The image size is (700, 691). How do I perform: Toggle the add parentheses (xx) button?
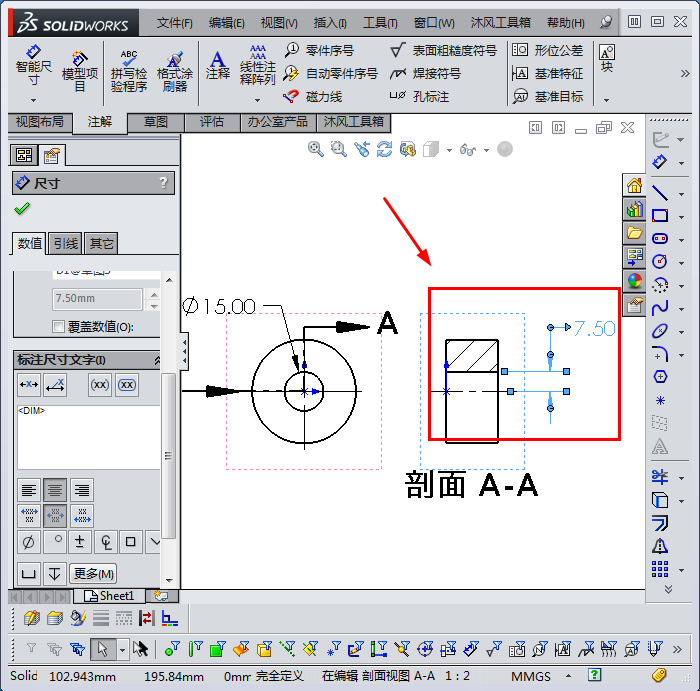click(x=100, y=384)
